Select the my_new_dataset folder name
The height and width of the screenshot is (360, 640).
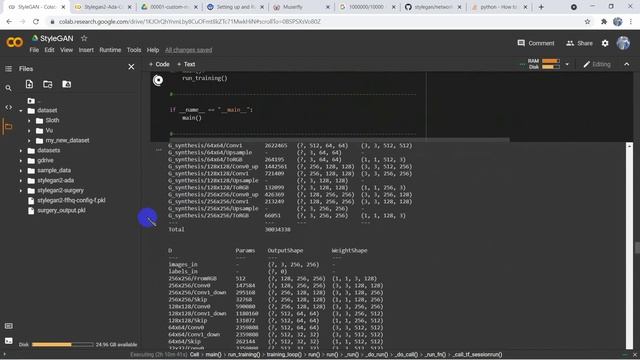67,140
